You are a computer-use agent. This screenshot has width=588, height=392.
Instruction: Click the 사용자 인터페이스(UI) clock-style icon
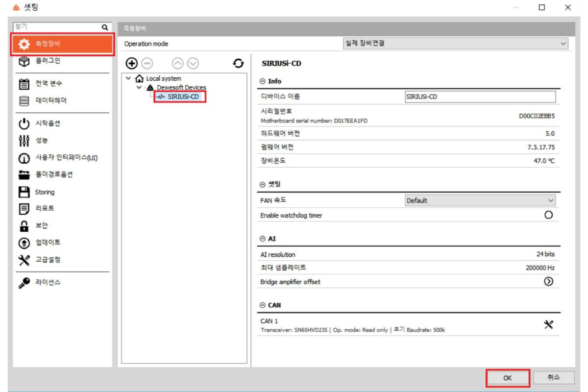tap(24, 158)
